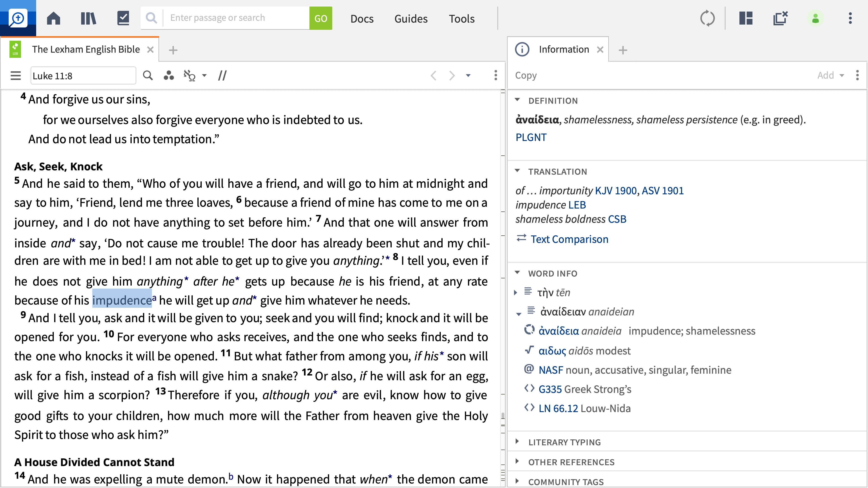Go to the Home dashboard icon
Screen dimensions: 868x488
[x=54, y=18]
